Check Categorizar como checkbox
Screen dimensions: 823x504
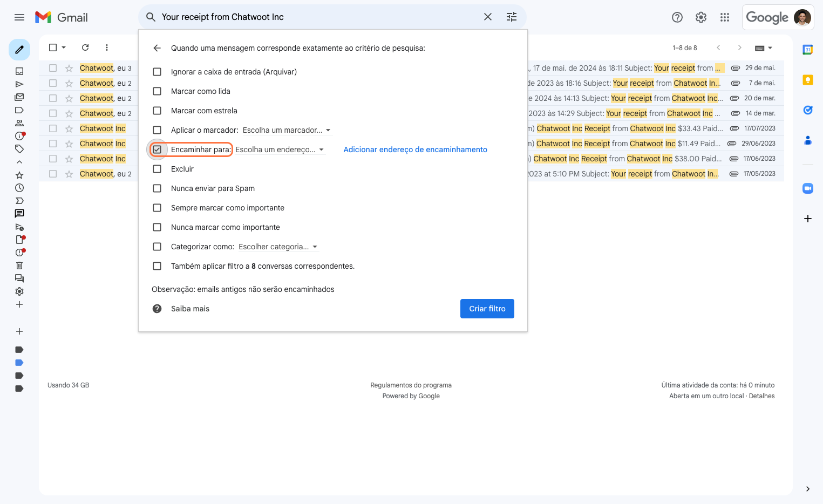157,247
